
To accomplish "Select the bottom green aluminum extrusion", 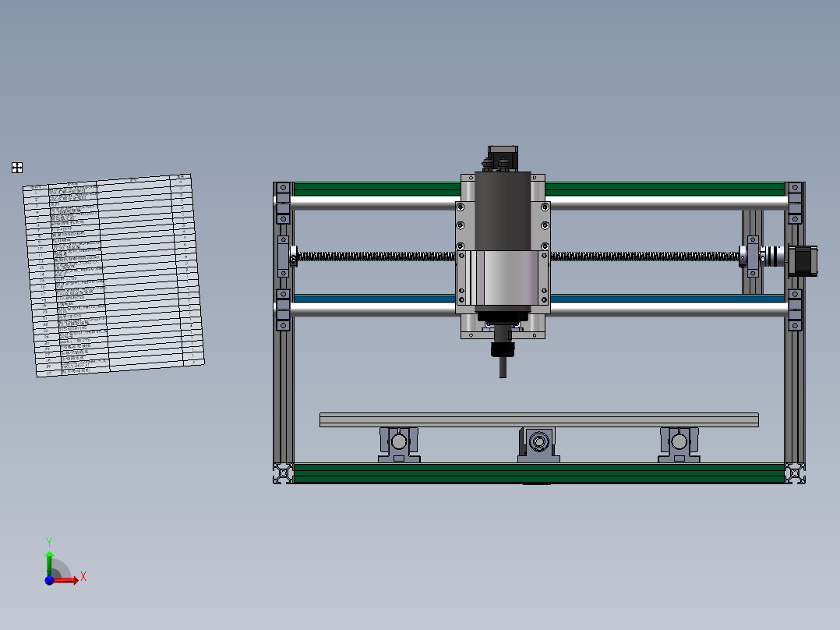I will pos(539,473).
